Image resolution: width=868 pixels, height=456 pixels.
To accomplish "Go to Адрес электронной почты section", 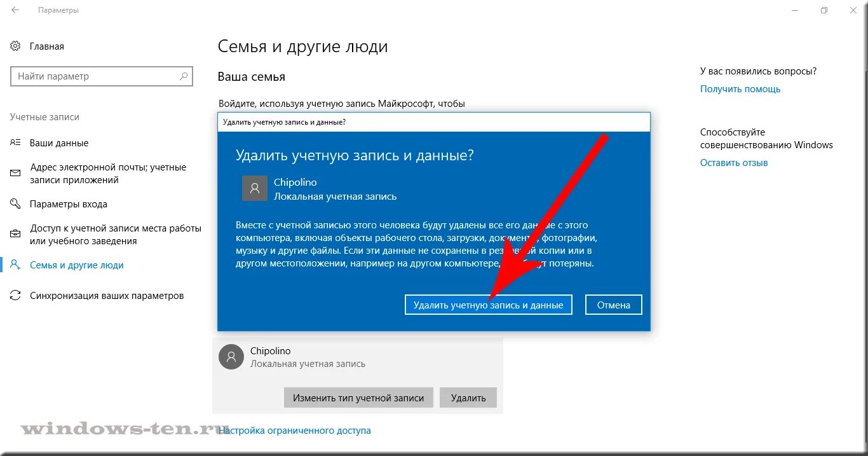I will tap(108, 174).
